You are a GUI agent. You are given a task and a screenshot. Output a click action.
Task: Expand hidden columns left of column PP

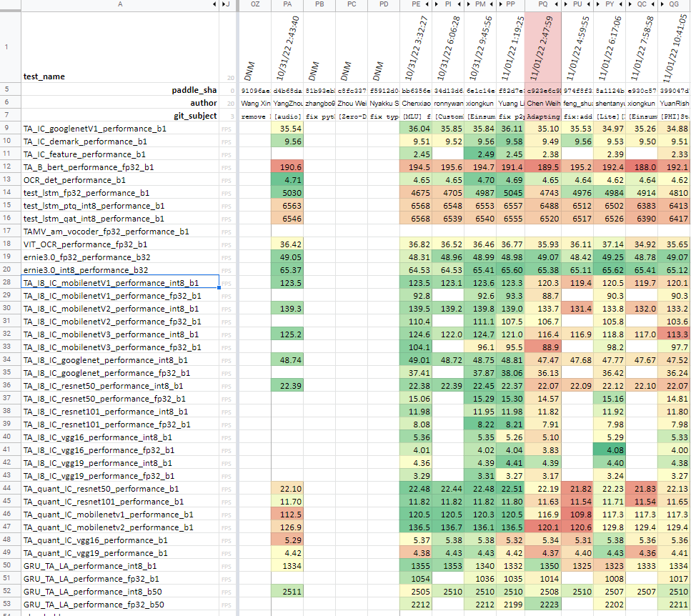coord(501,4)
